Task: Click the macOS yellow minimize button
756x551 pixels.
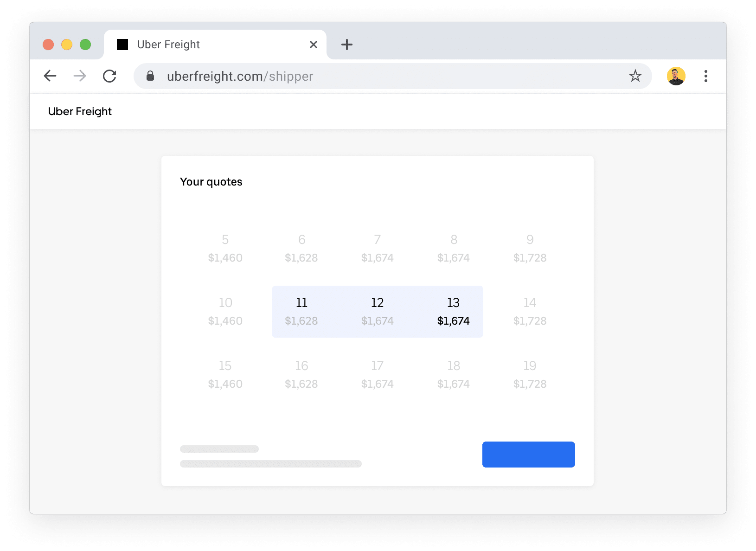Action: point(67,45)
